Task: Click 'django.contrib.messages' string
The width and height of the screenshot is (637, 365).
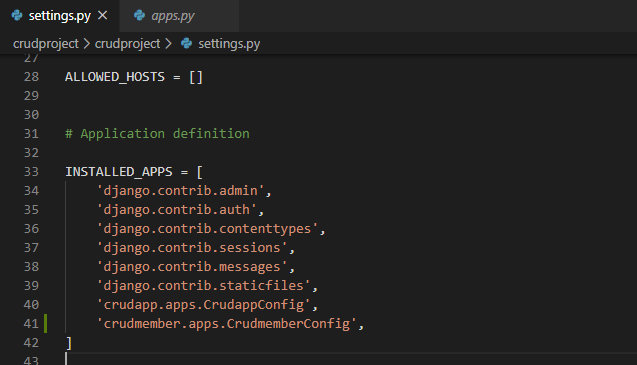Action: click(x=192, y=267)
